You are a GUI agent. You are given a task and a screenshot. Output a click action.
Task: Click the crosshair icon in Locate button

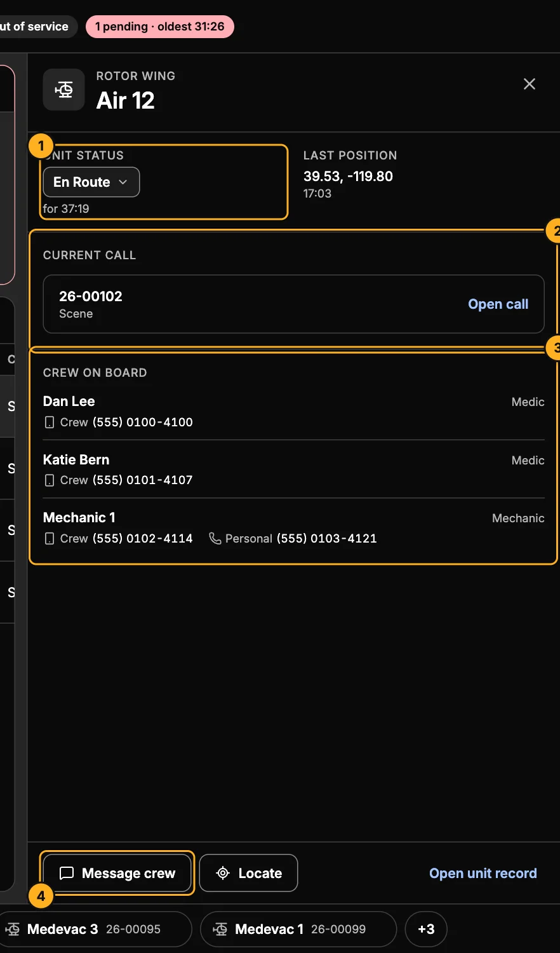point(223,873)
